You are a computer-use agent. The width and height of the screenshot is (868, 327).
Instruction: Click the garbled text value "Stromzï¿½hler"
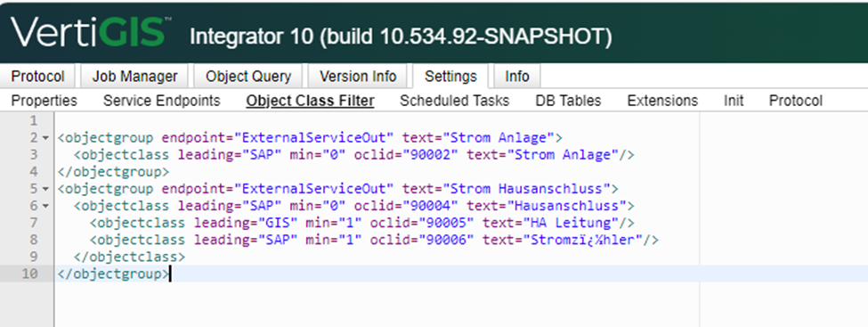(583, 240)
